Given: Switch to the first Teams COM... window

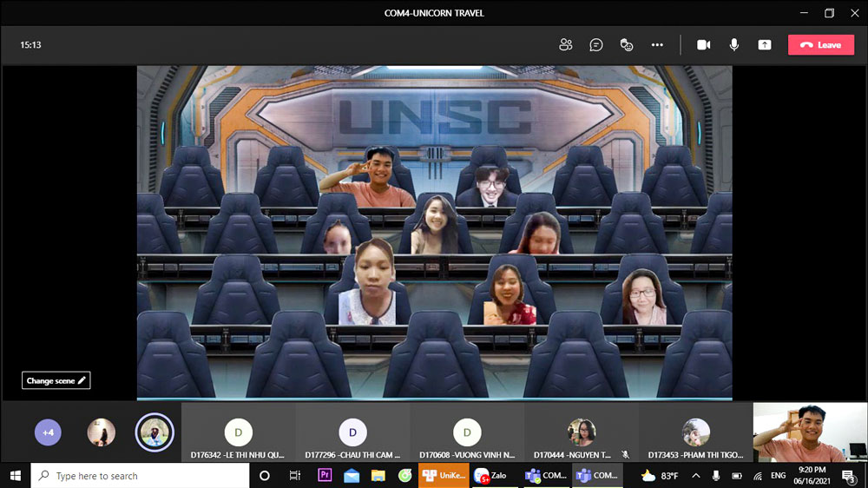Looking at the screenshot, I should coord(546,476).
